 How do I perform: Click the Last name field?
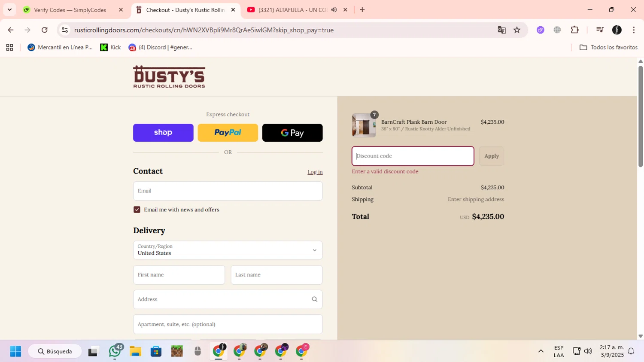tap(276, 275)
